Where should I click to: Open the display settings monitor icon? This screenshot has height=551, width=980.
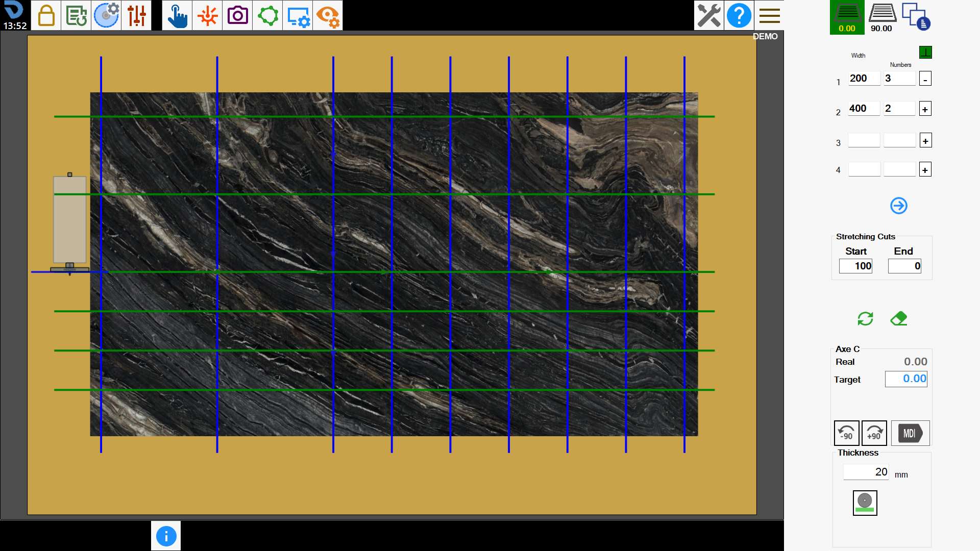click(x=298, y=15)
